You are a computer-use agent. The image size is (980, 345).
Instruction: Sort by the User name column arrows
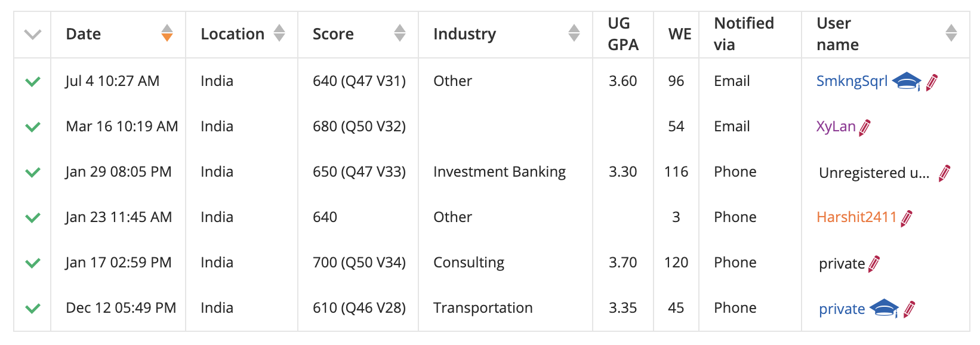(951, 33)
